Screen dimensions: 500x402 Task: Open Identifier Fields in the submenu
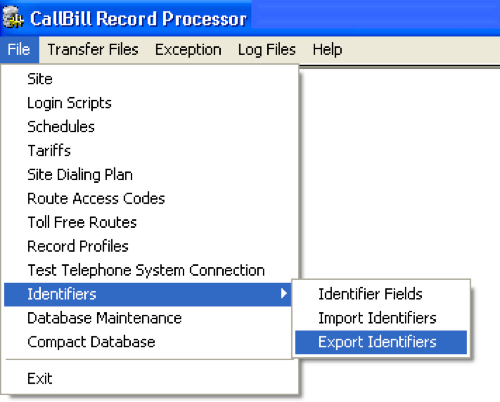tap(381, 294)
